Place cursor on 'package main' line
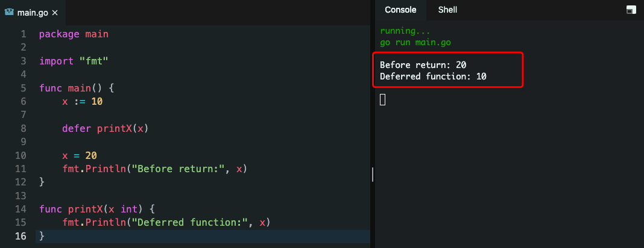644x248 pixels. [74, 34]
